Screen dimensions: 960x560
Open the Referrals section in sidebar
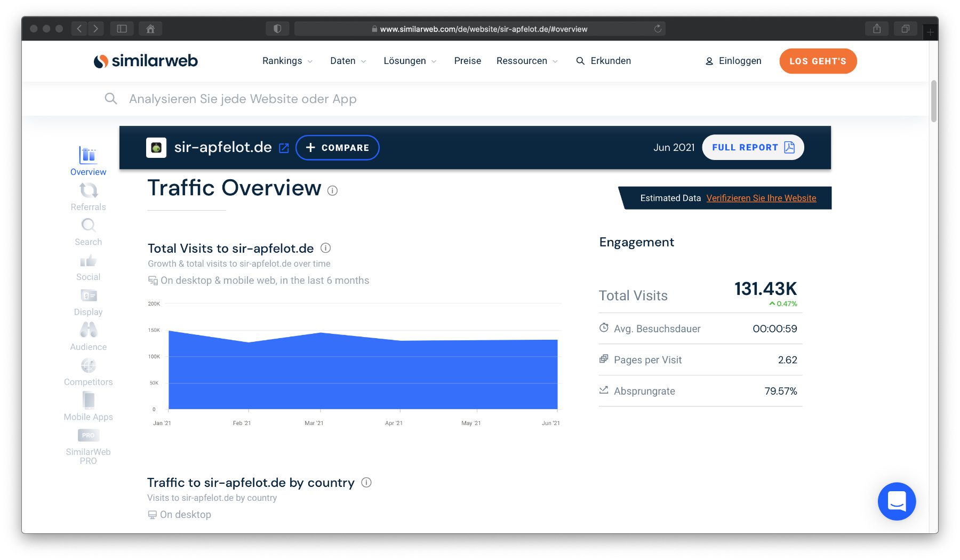(89, 197)
